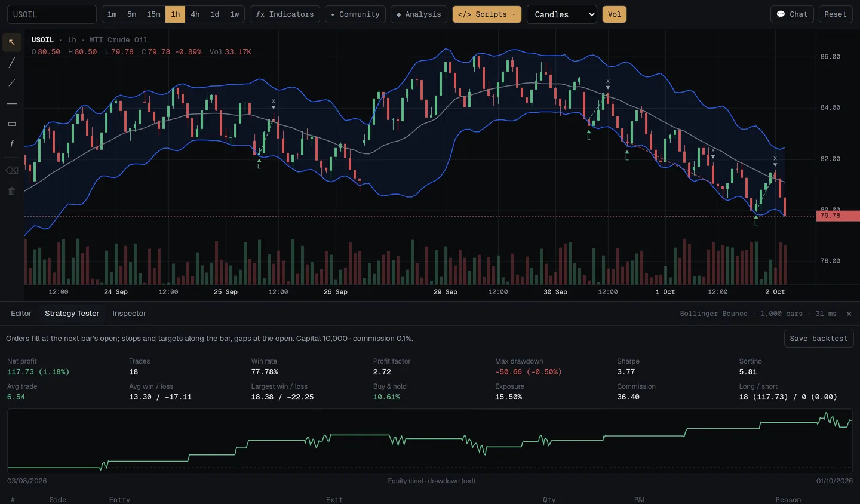This screenshot has height=504, width=860.
Task: Click the Win rate value 77.78%
Action: 265,372
